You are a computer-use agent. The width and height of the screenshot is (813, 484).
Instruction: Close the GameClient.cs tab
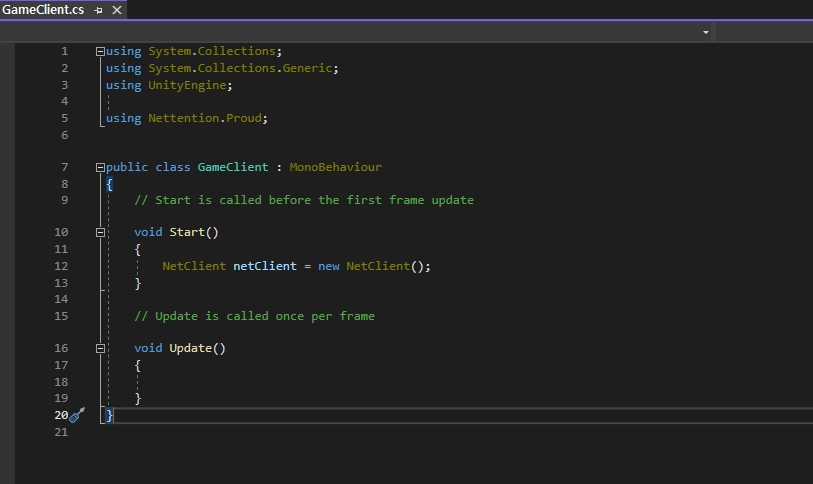(x=116, y=10)
